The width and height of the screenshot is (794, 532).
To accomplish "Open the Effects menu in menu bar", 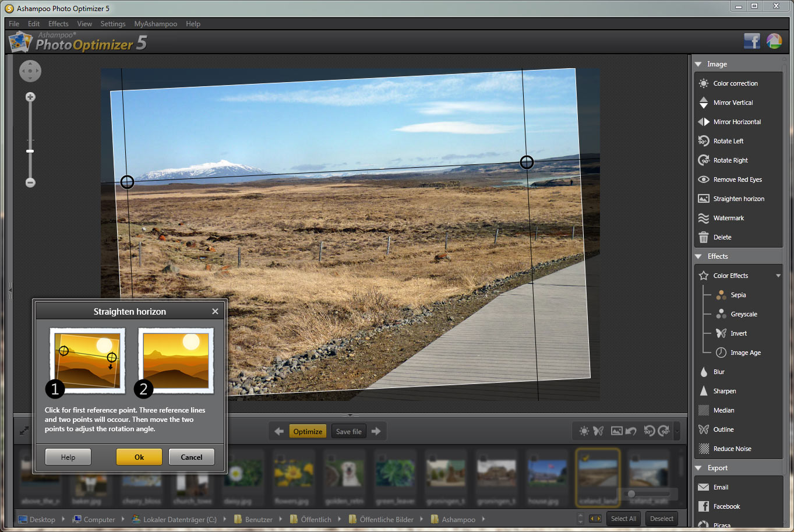I will 58,24.
